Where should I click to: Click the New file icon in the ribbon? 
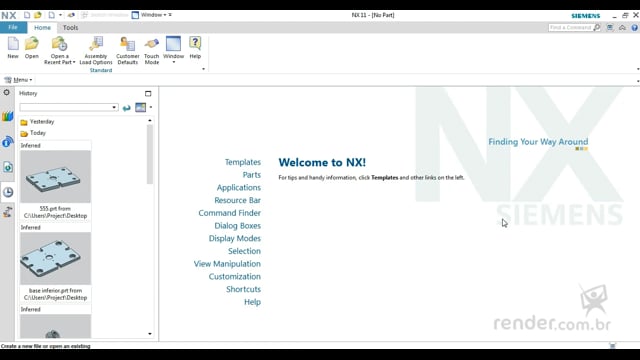13,44
